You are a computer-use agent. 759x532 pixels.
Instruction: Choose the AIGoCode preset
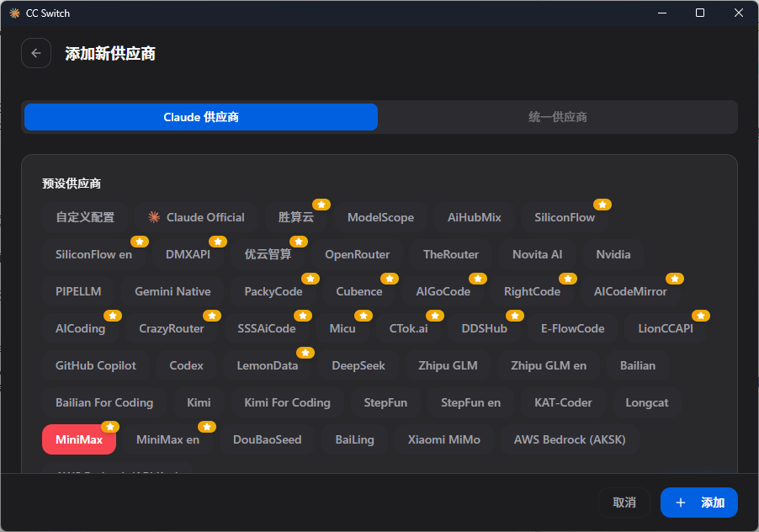click(x=443, y=291)
